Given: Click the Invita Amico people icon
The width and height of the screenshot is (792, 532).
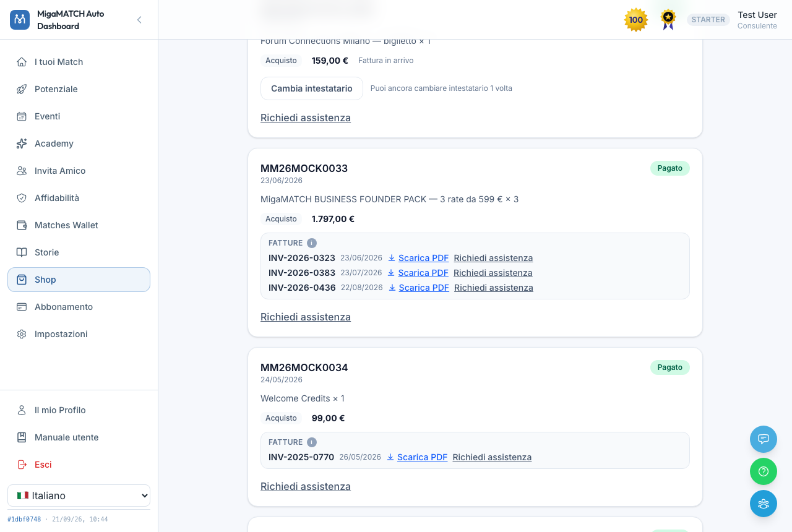Looking at the screenshot, I should 22,171.
